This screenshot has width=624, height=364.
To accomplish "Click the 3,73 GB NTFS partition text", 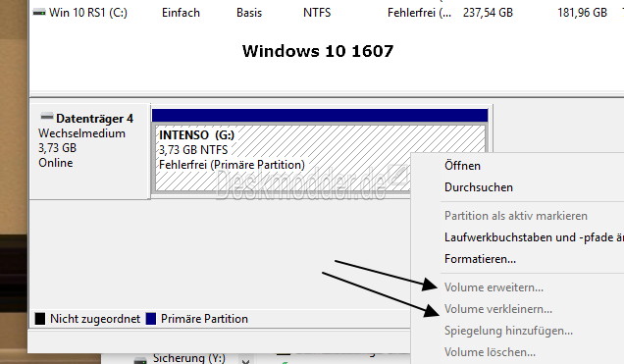I will 193,150.
